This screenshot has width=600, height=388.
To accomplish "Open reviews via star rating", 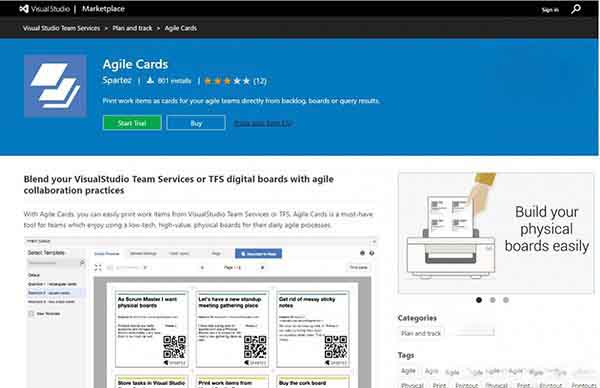I will (227, 81).
